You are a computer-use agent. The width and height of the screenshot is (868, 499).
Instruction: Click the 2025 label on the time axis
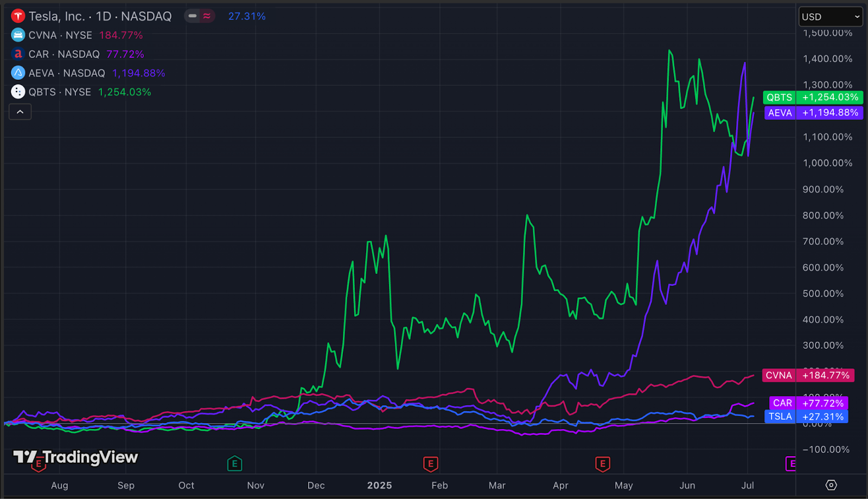(380, 485)
